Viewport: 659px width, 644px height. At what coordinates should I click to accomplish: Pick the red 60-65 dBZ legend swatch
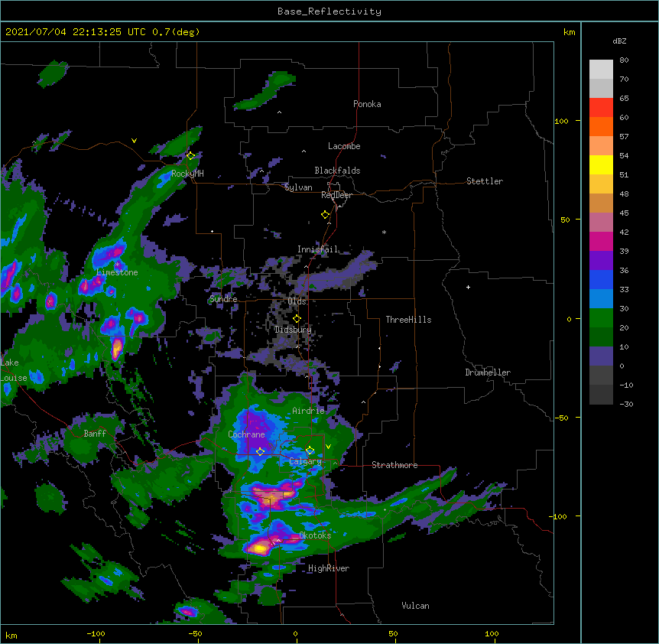(601, 107)
